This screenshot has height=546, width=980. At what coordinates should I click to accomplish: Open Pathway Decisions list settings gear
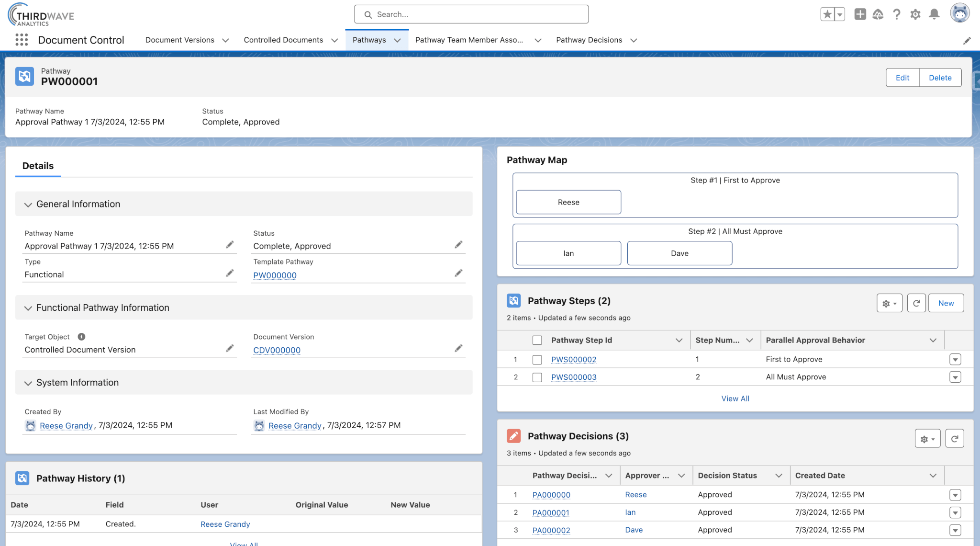pos(928,439)
